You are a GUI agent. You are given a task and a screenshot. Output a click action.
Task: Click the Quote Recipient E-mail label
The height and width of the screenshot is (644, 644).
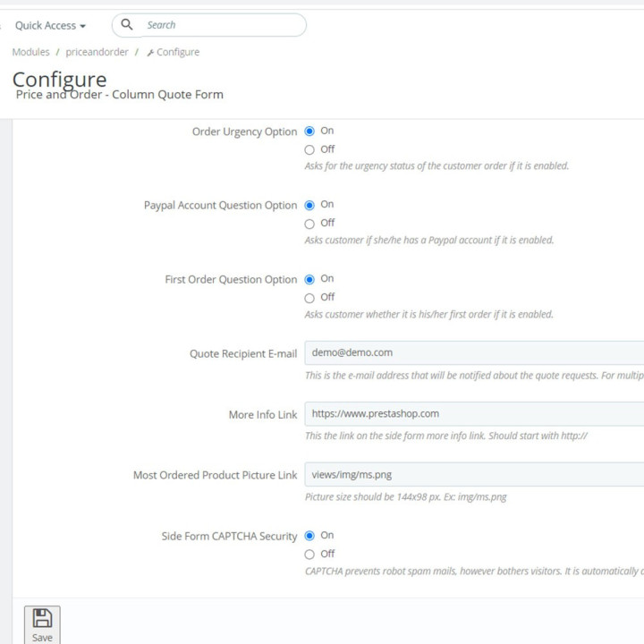(243, 353)
